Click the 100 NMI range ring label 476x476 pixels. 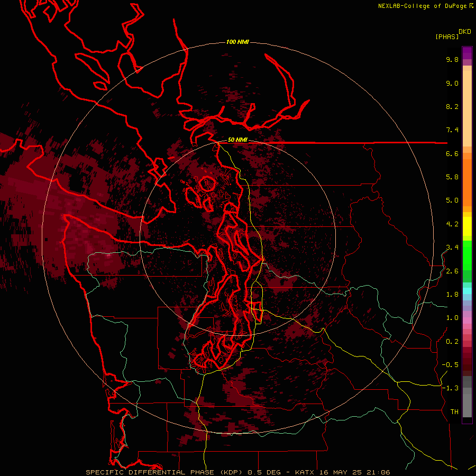point(237,42)
